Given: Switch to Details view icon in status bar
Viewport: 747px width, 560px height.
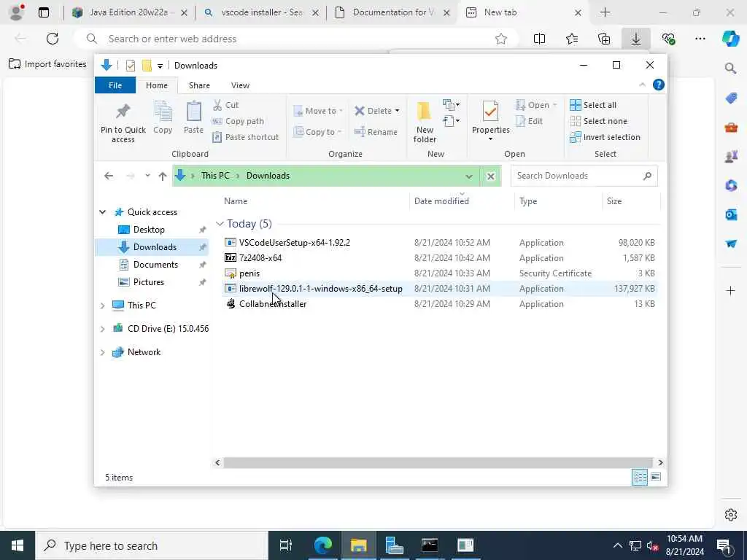Looking at the screenshot, I should (639, 477).
